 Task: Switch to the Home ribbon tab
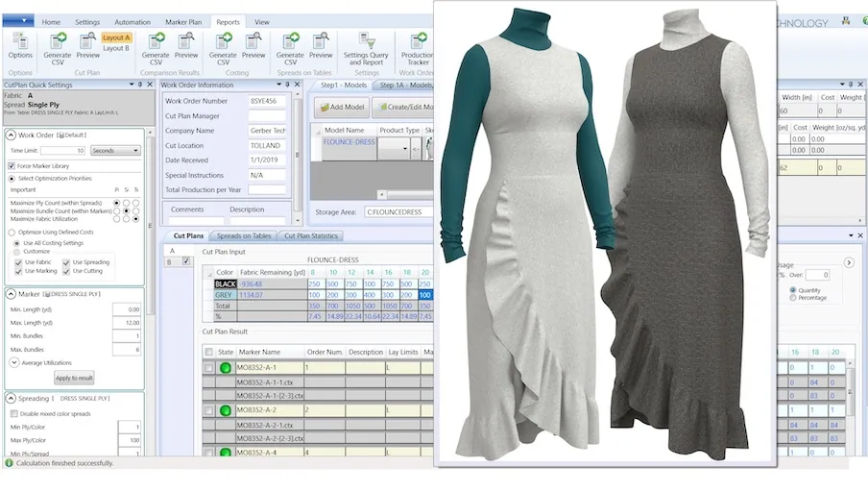[x=51, y=22]
